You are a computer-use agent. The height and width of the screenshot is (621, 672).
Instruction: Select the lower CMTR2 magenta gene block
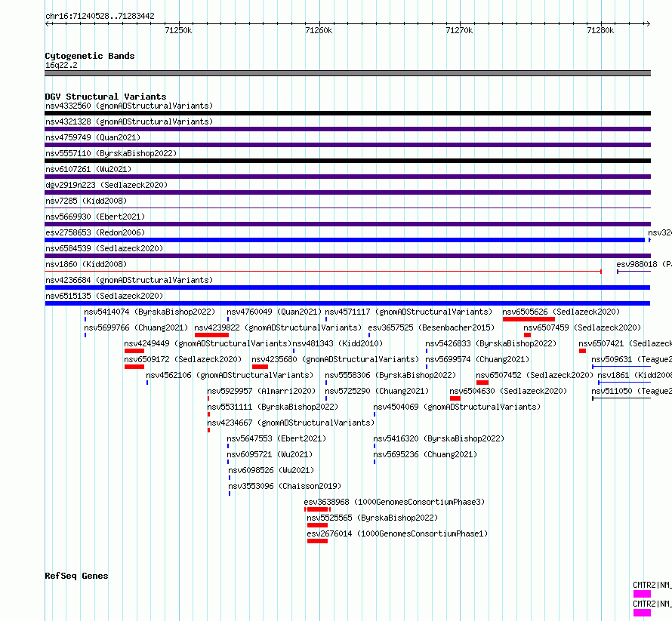[642, 613]
